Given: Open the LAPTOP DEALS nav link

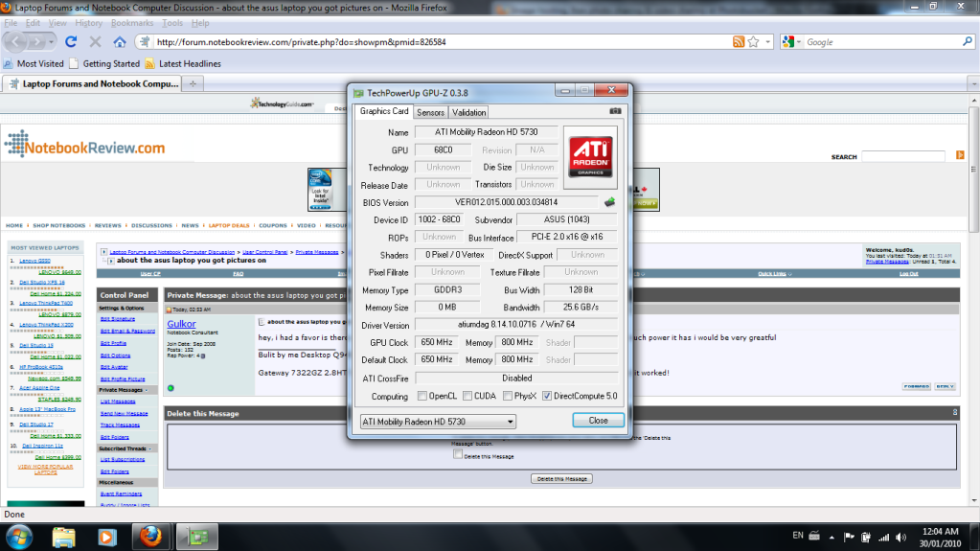Looking at the screenshot, I should tap(229, 226).
